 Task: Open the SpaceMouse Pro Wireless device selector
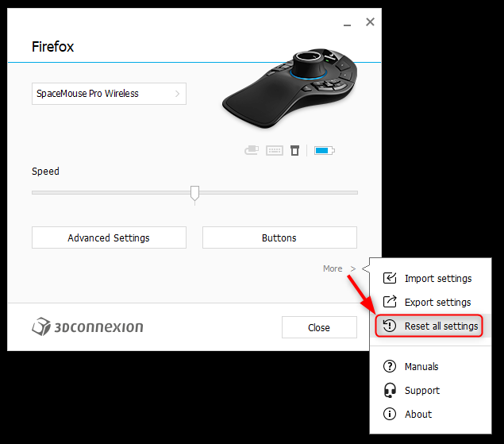click(x=109, y=94)
